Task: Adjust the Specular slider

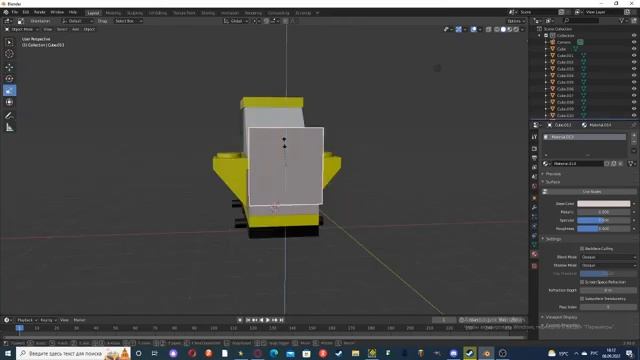Action: click(603, 220)
